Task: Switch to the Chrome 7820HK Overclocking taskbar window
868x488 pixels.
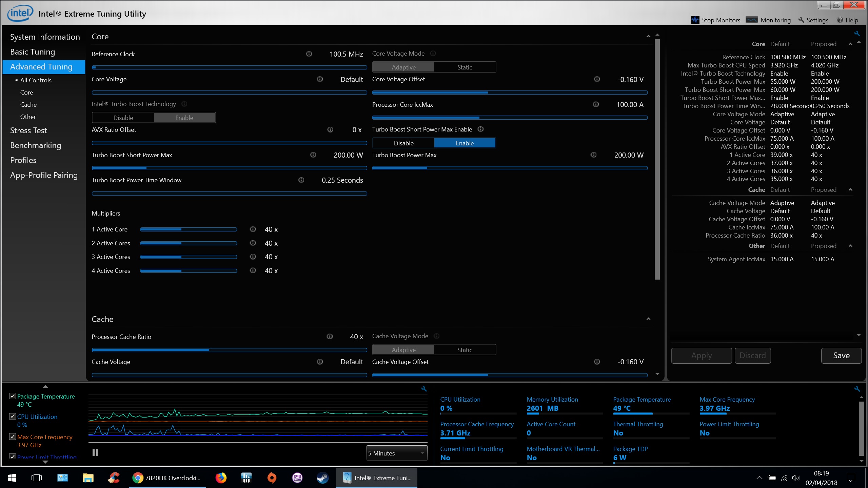Action: (x=167, y=478)
